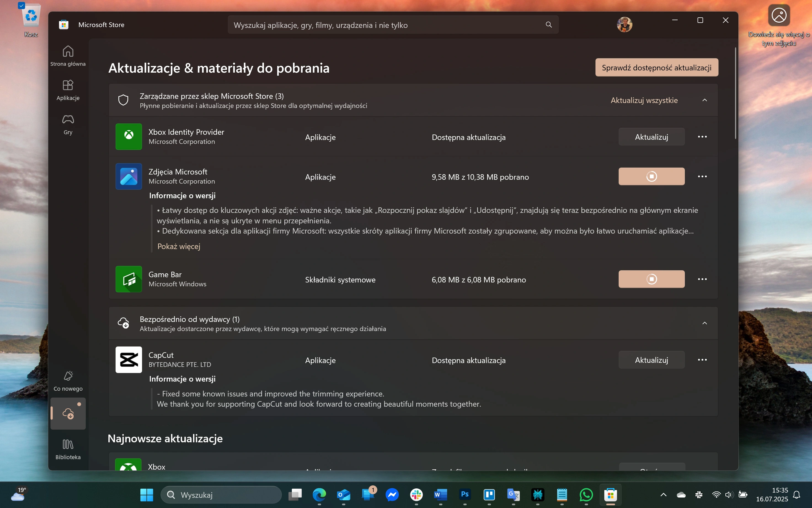
Task: Click 'Xbox Identity Provider' app name
Action: [186, 132]
